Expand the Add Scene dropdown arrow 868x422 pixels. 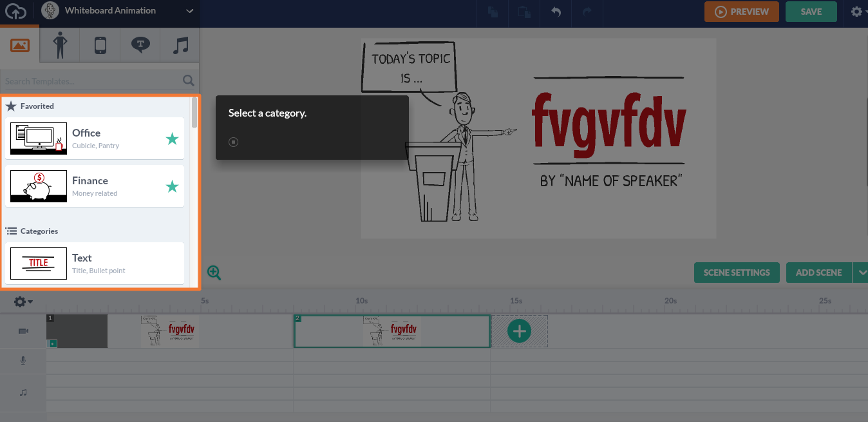(x=862, y=273)
